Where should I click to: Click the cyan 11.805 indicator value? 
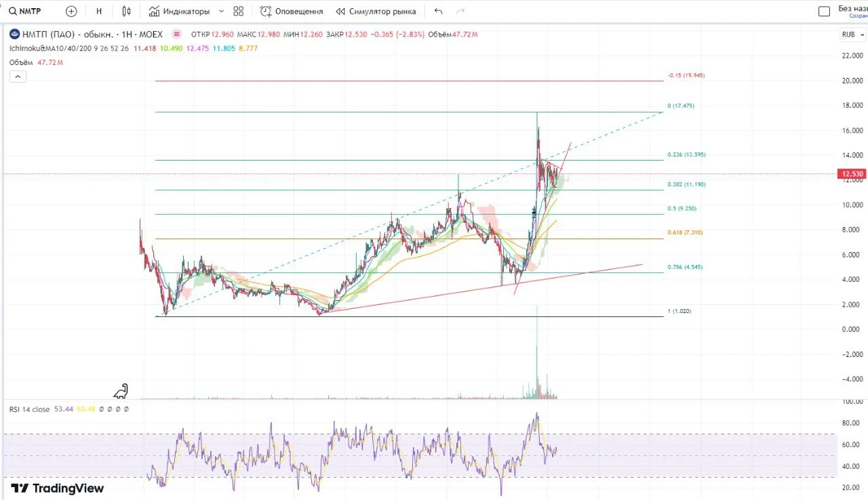[222, 48]
